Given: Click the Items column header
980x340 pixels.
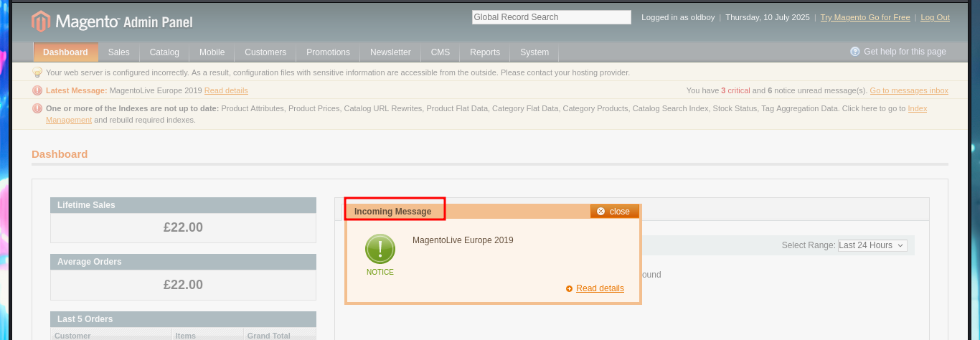Looking at the screenshot, I should [x=186, y=336].
